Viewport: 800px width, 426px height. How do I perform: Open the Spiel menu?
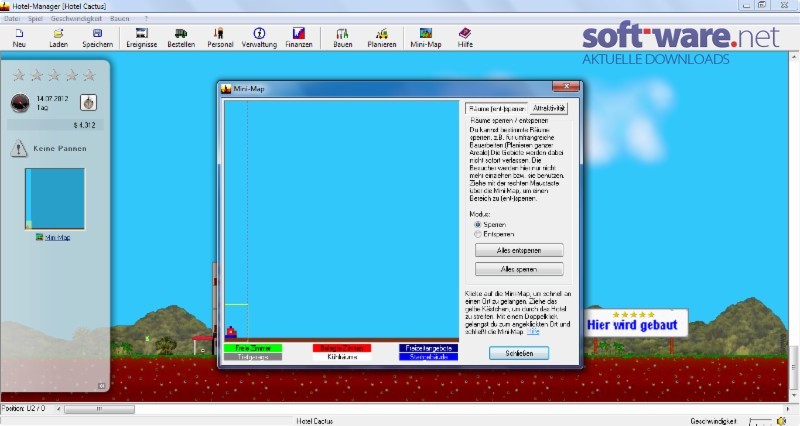[35, 19]
